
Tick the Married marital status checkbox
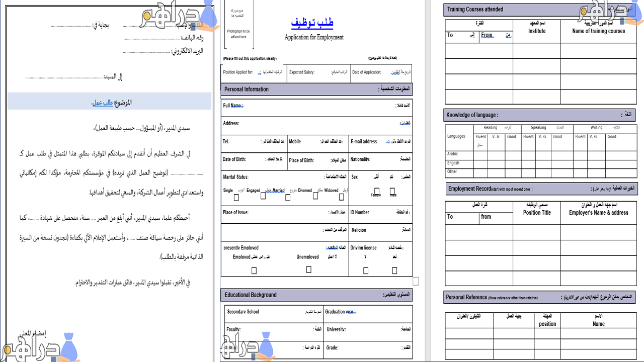288,197
